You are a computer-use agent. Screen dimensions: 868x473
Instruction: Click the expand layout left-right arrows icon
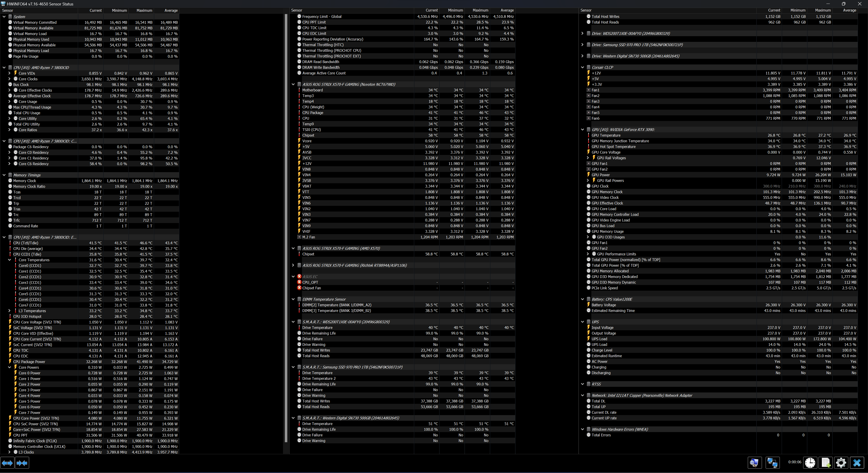pos(7,463)
